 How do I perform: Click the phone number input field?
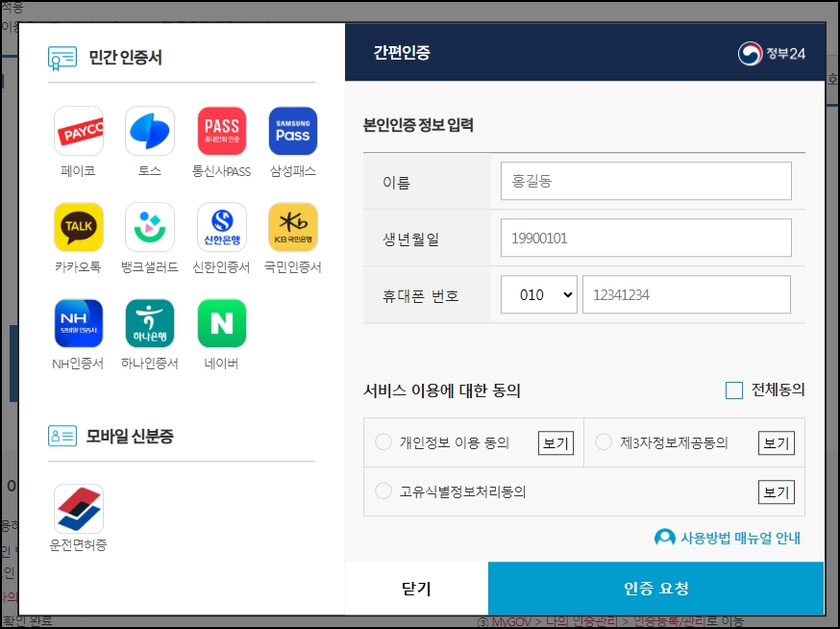coord(686,294)
